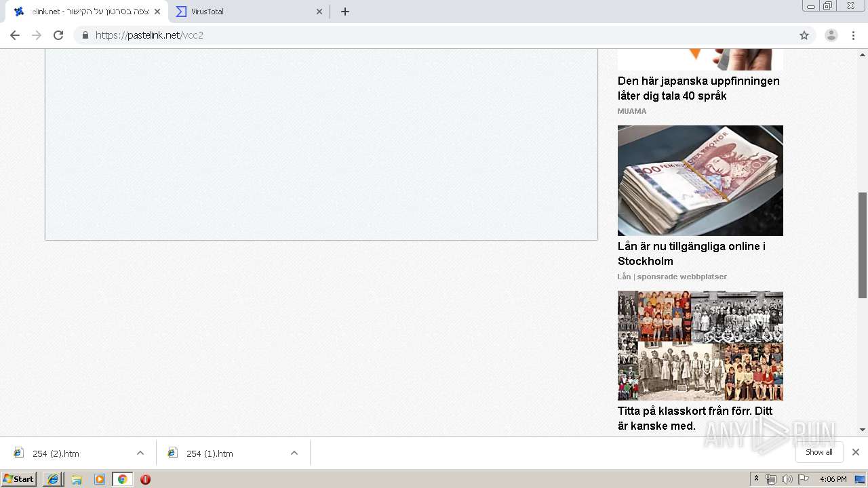
Task: Click the Lån sponsrade webbplatser label
Action: pyautogui.click(x=672, y=277)
